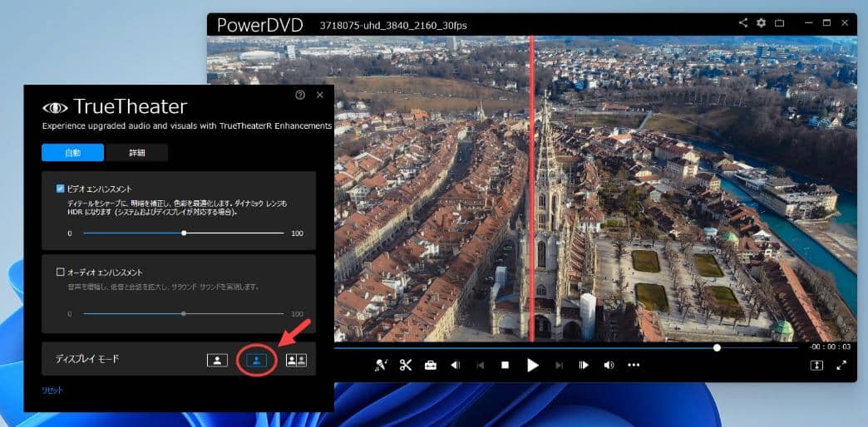Click the fit-to-window stretch icon
Screen dimensions: 868x427
coord(817,366)
